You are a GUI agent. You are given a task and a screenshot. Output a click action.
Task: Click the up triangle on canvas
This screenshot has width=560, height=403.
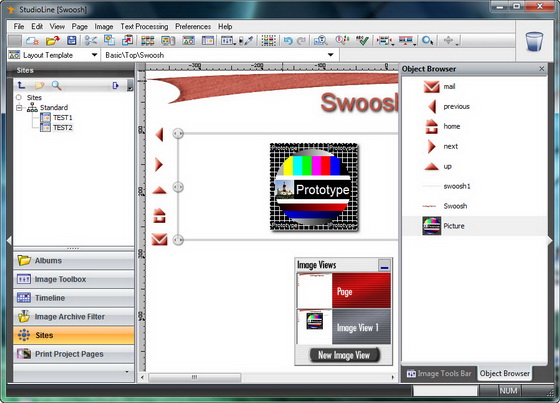pos(159,190)
